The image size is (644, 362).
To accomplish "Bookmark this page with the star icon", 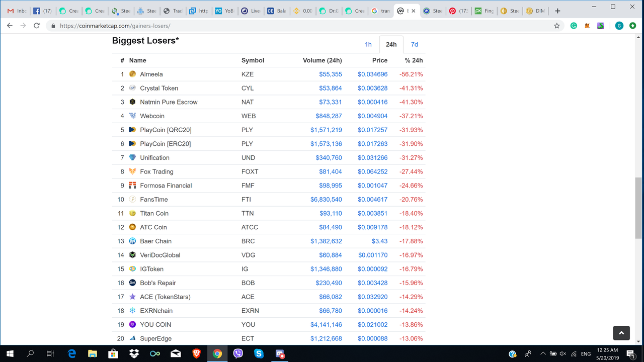I will 556,26.
